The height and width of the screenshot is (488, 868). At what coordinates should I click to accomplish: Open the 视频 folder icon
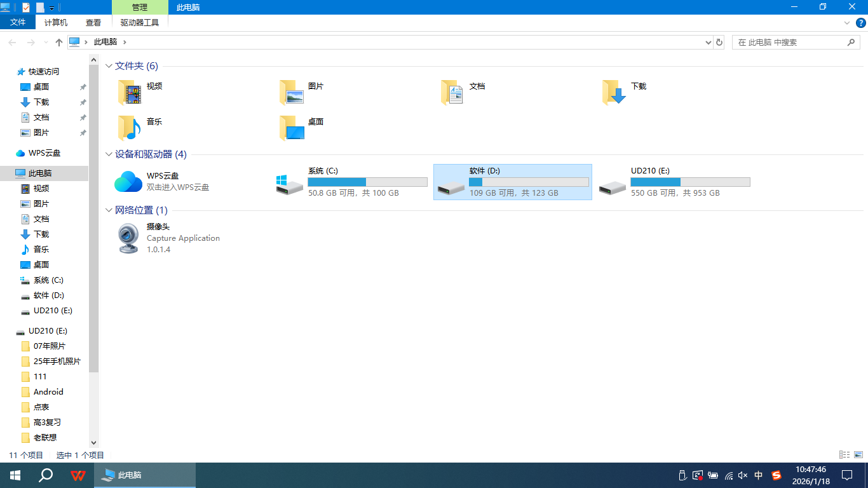coord(130,93)
